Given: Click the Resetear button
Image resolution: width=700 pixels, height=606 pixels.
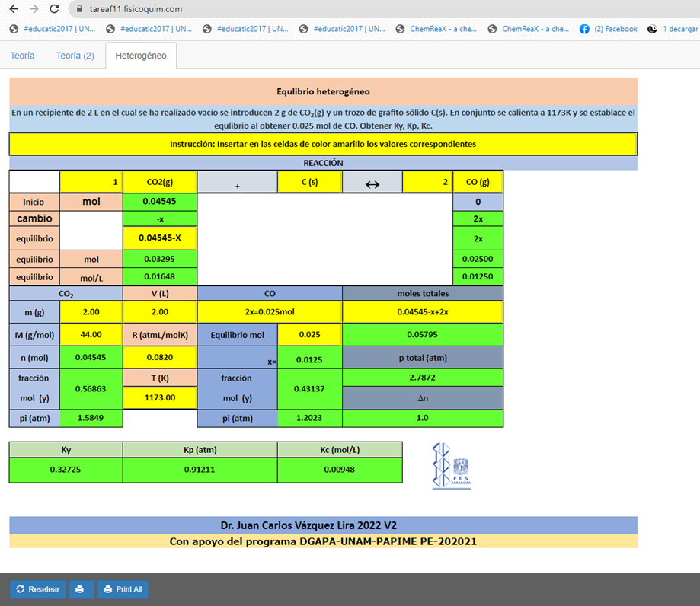Looking at the screenshot, I should click(38, 589).
